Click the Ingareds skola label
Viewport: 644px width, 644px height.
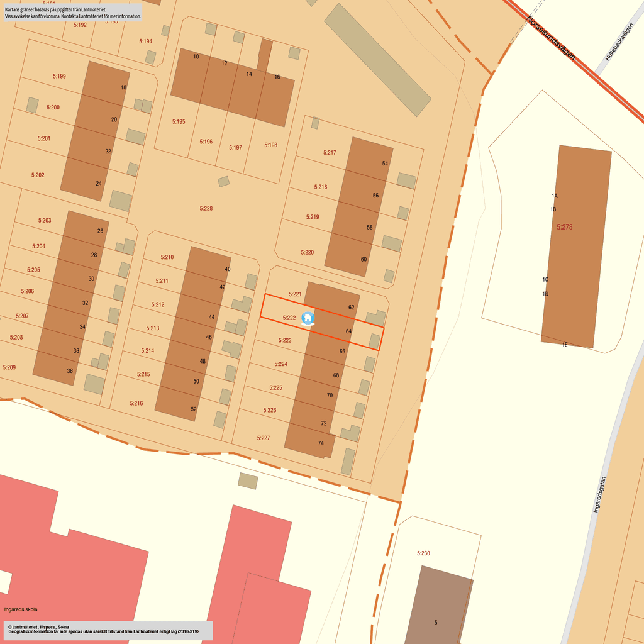21,609
